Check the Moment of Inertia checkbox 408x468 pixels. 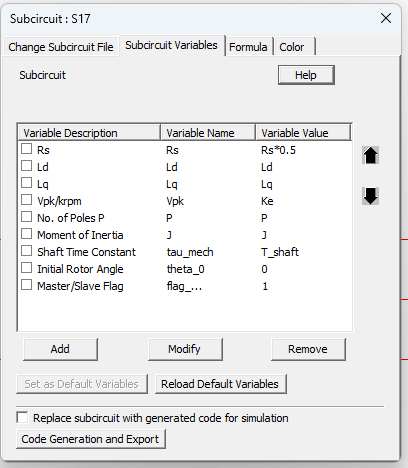click(27, 234)
